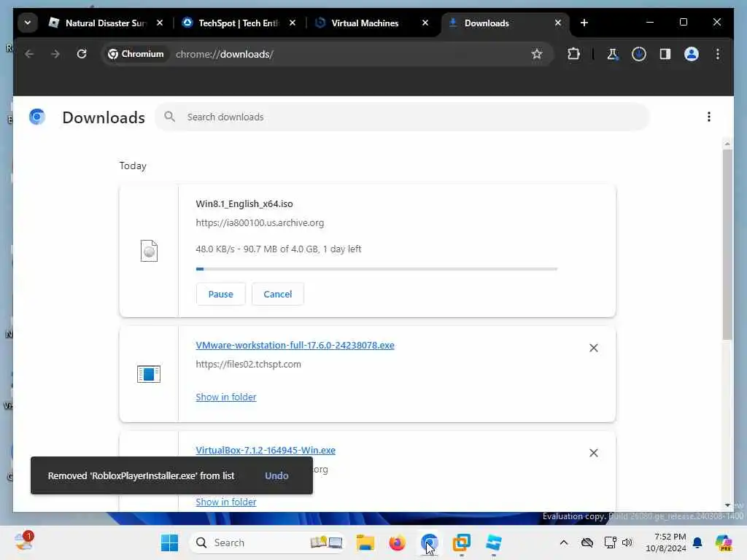Image resolution: width=747 pixels, height=560 pixels.
Task: Click the cloud sync tray icon
Action: pyautogui.click(x=587, y=542)
